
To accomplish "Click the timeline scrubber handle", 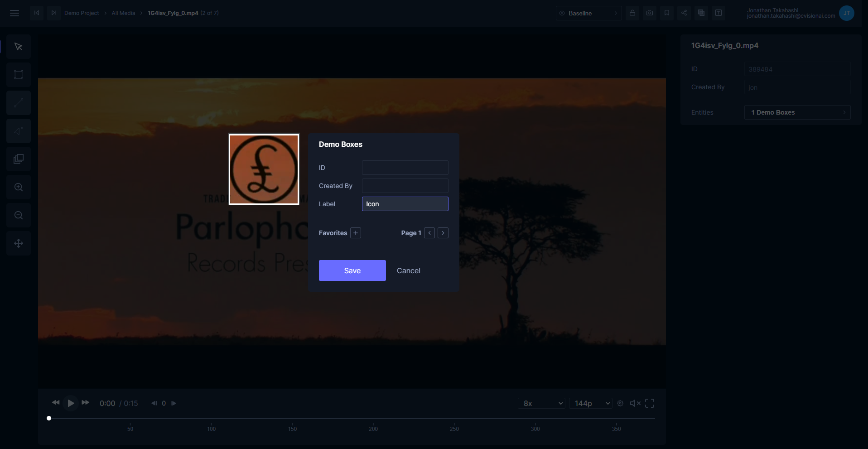I will coord(49,418).
